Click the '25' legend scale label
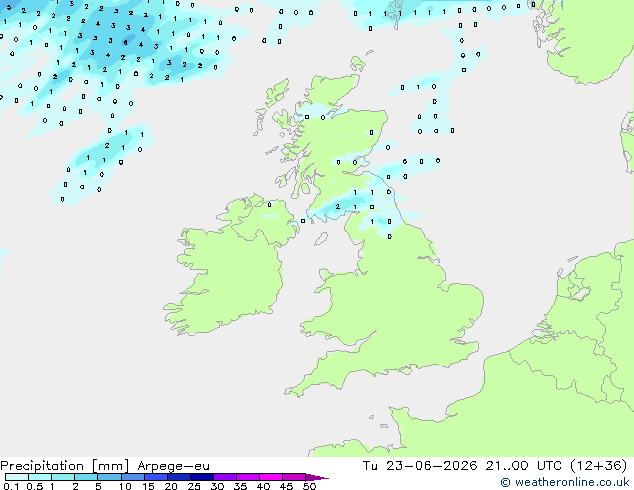The height and width of the screenshot is (490, 634). [x=194, y=486]
